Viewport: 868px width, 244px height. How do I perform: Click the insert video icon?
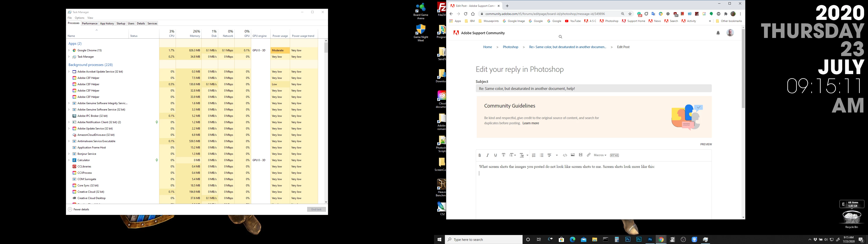tap(580, 155)
